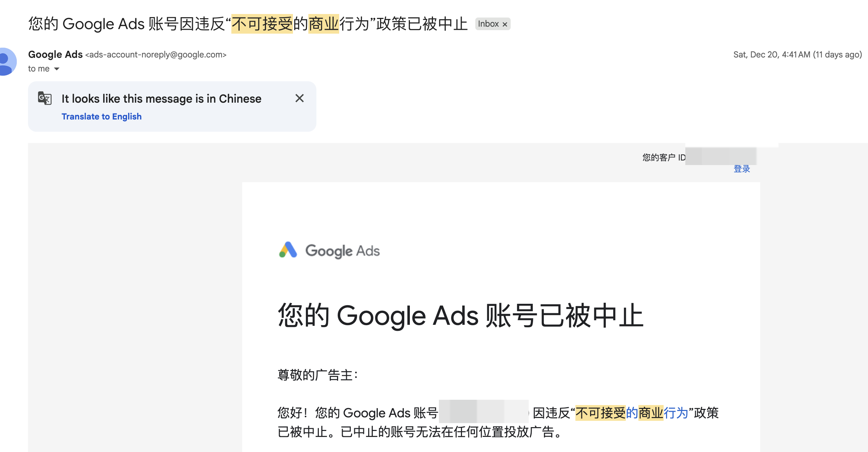Click the ads-account-noreply sender email address
Viewport: 868px width, 452px height.
tap(156, 55)
